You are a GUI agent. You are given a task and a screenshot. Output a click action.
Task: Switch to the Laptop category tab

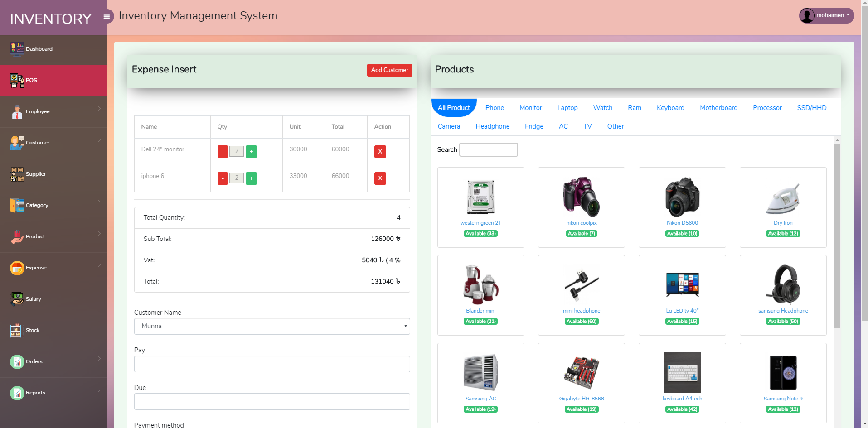[x=567, y=108]
